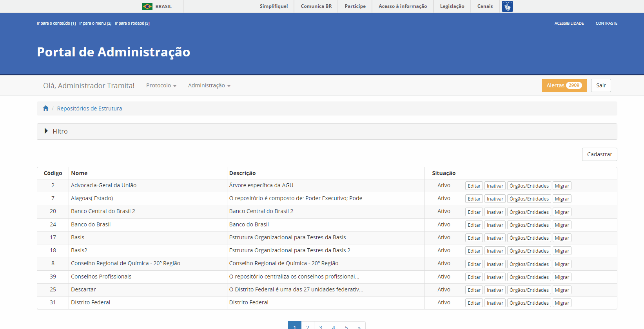Click Ir para o conteúdo [1]
This screenshot has width=644, height=329.
(56, 23)
